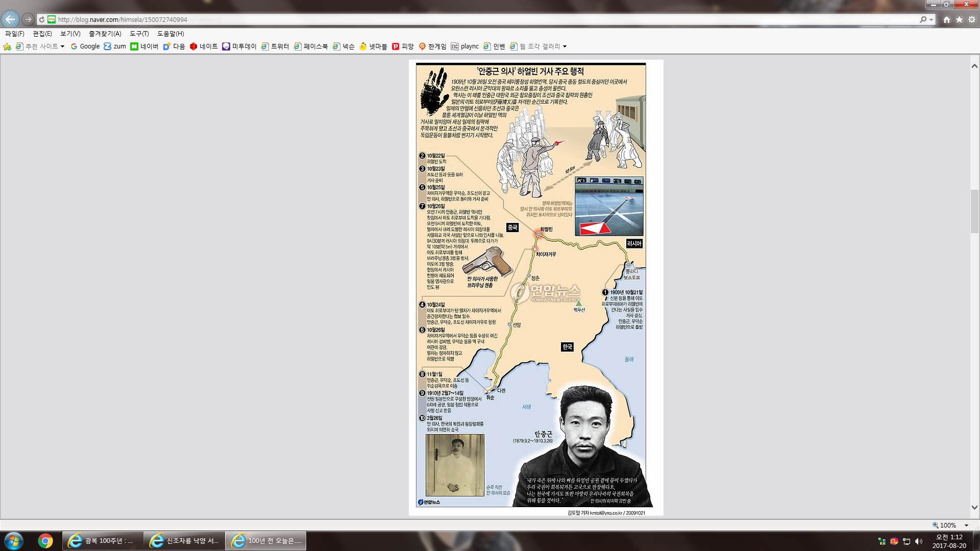Viewport: 980px width, 551px height.
Task: Expand the 추천 사이트 dropdown arrow
Action: click(x=63, y=46)
